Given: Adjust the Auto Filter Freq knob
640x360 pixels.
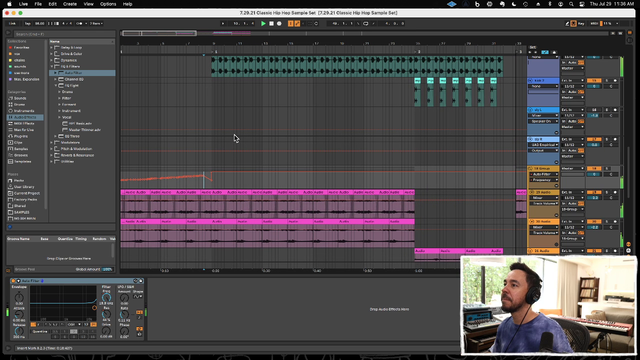Looking at the screenshot, I should coord(106,297).
